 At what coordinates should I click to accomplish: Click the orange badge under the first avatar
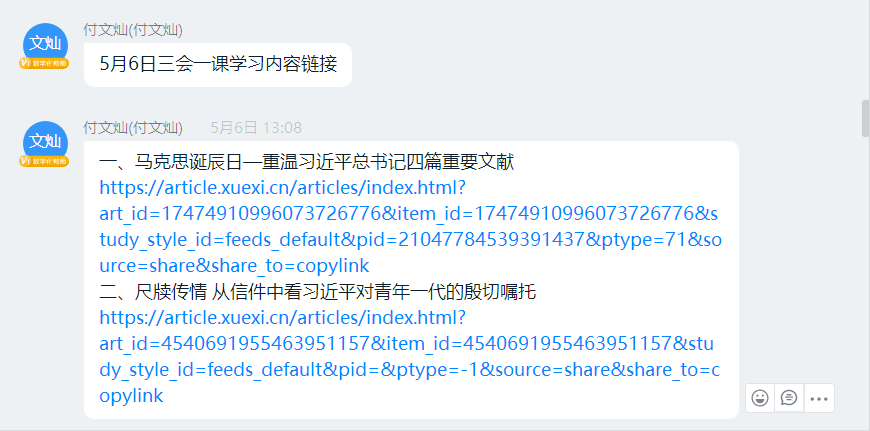pos(44,63)
